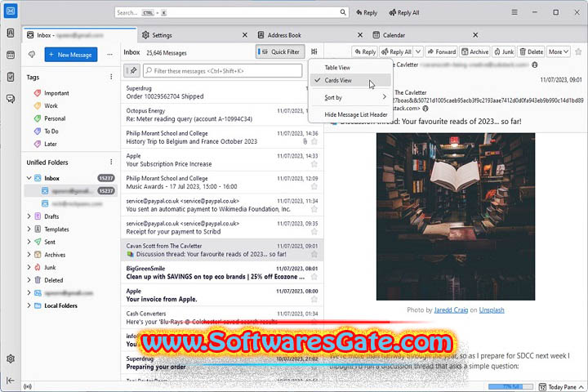This screenshot has height=392, width=588.
Task: Open the Tasks space icon
Action: (11, 77)
